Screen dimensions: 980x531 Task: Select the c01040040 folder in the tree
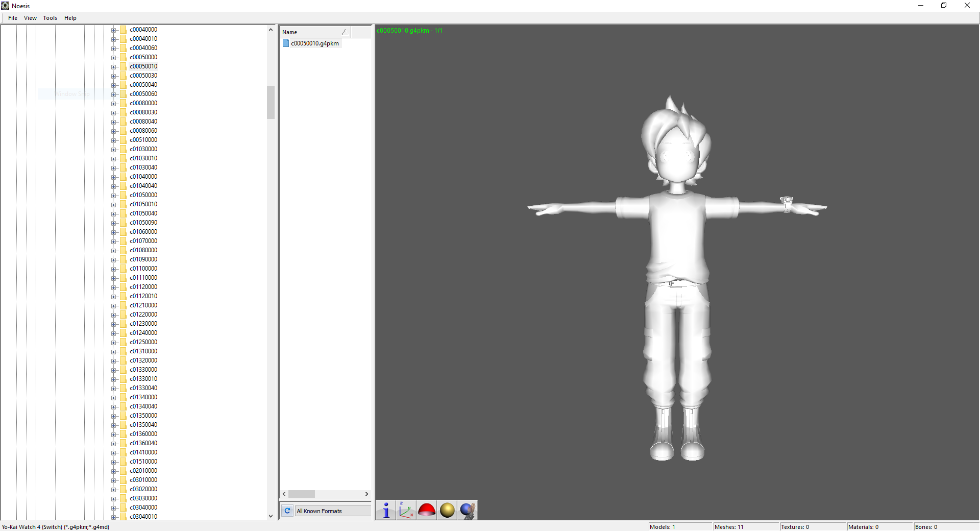(x=143, y=186)
